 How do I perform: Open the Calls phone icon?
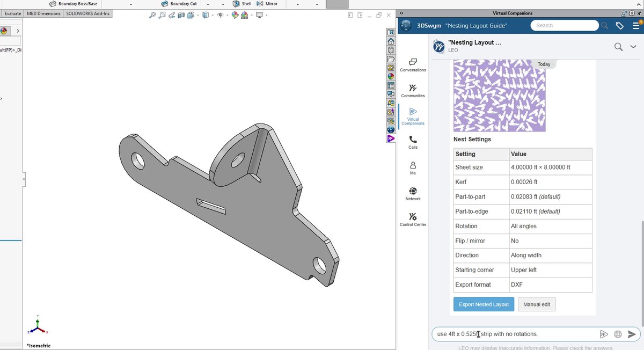[x=413, y=142]
